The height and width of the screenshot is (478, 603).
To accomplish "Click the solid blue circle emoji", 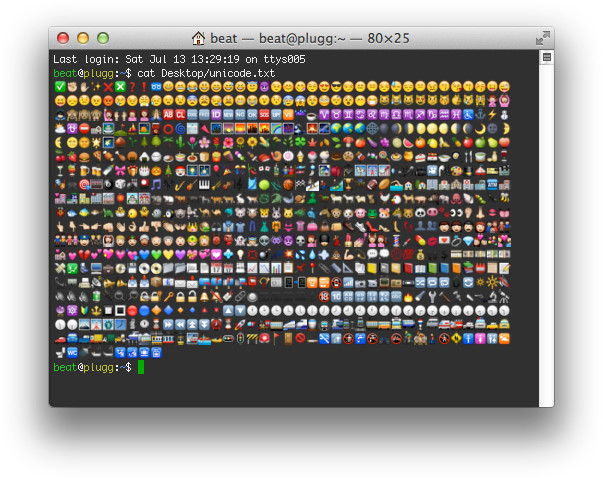I will pyautogui.click(x=144, y=310).
